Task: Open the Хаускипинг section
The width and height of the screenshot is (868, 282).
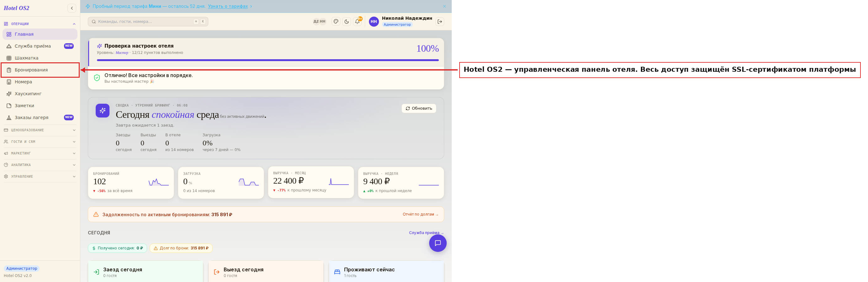Action: click(40, 94)
